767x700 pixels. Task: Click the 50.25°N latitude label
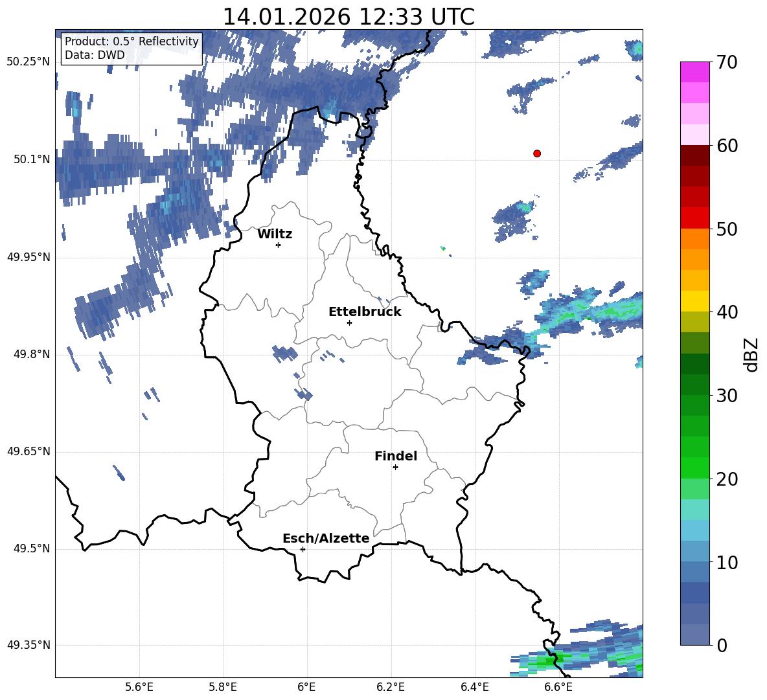click(29, 62)
